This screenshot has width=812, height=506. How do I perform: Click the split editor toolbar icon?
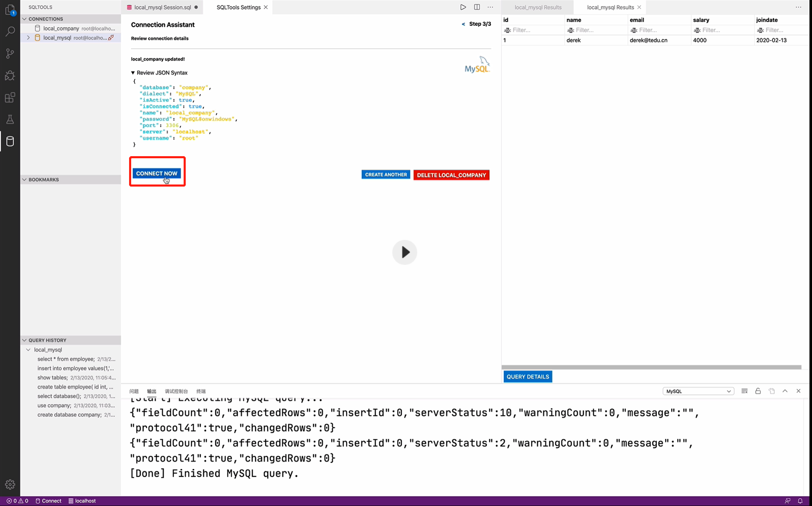coord(476,7)
